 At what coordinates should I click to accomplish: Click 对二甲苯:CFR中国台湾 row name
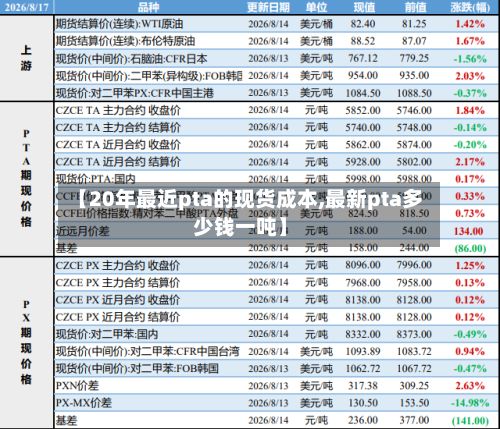coord(147,352)
